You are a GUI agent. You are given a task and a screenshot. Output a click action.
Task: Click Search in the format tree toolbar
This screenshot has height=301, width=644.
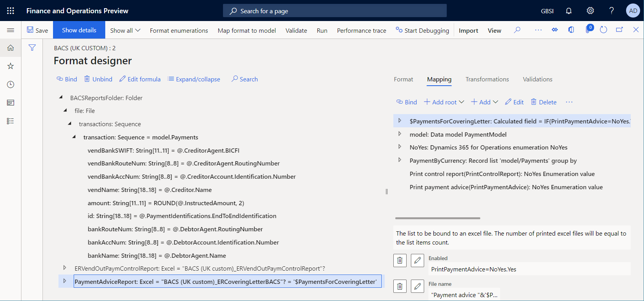[x=244, y=79]
